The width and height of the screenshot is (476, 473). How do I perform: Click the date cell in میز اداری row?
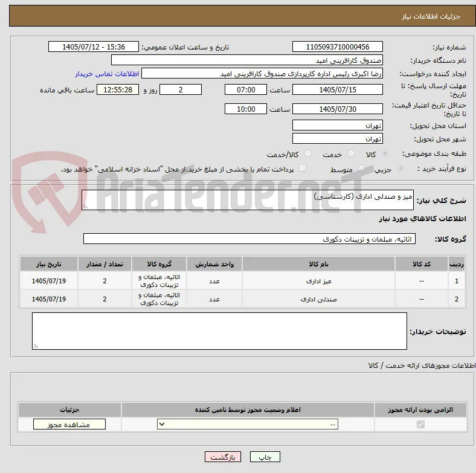point(49,281)
